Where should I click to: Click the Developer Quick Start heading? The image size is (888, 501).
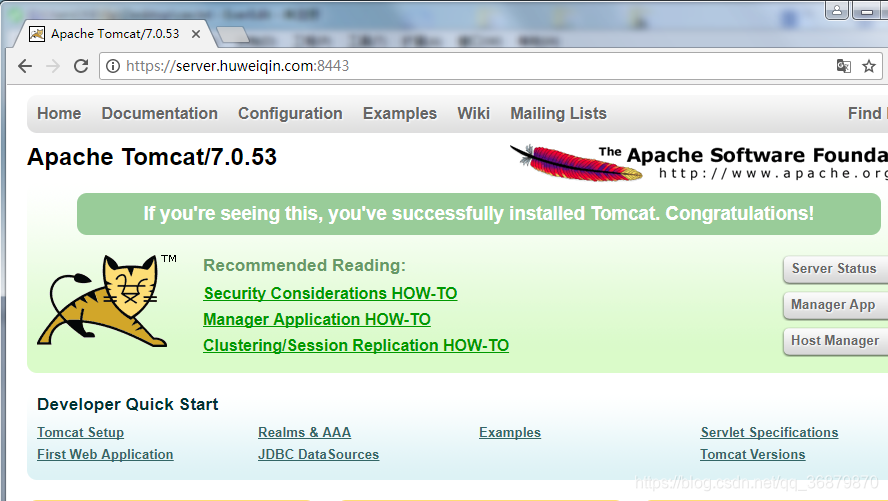(x=127, y=404)
